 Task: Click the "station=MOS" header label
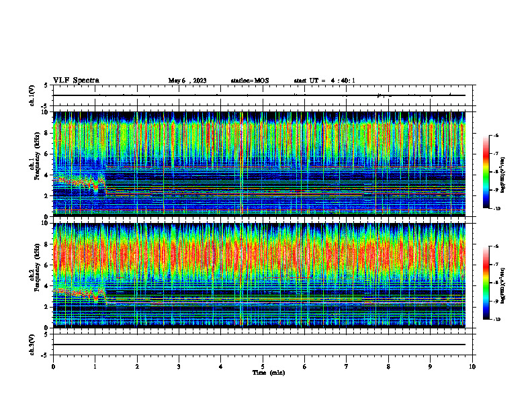point(250,81)
